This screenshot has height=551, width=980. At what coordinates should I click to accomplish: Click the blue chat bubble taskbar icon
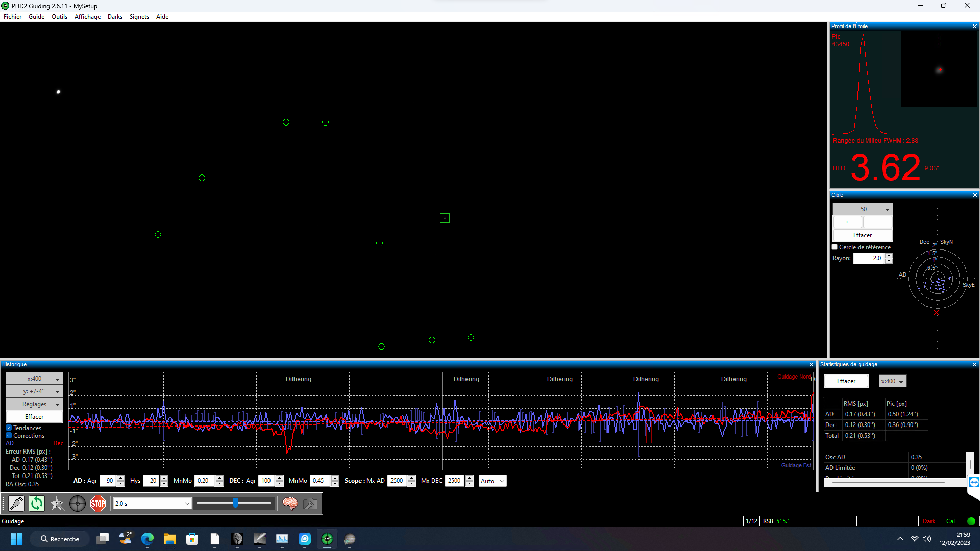(x=305, y=539)
